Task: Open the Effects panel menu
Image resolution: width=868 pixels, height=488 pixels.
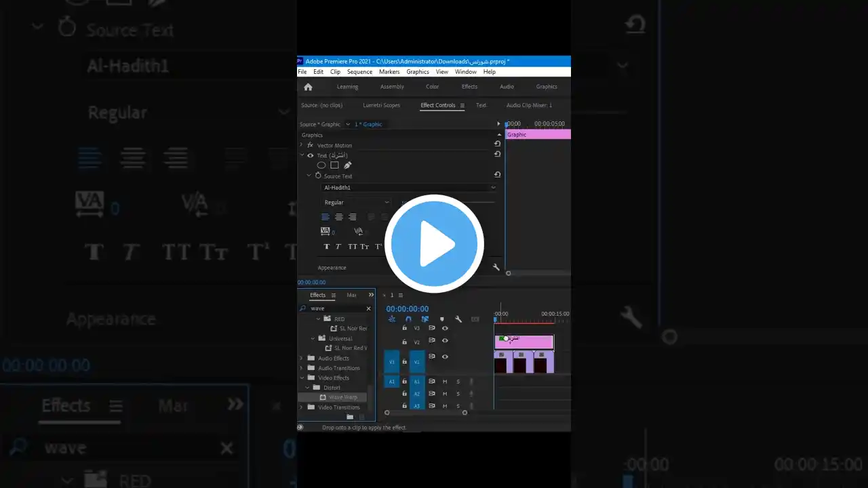Action: tap(334, 295)
